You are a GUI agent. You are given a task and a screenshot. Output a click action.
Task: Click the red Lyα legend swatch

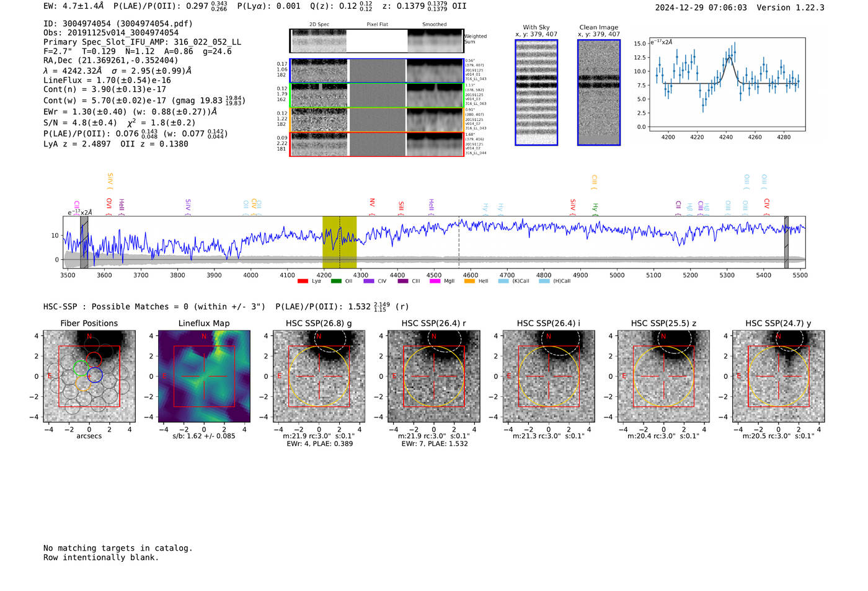pos(303,281)
